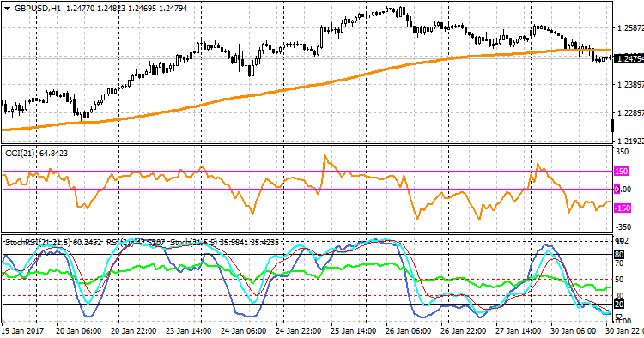The image size is (644, 338).
Task: Click the 1.23897 price scale label
Action: (x=630, y=84)
